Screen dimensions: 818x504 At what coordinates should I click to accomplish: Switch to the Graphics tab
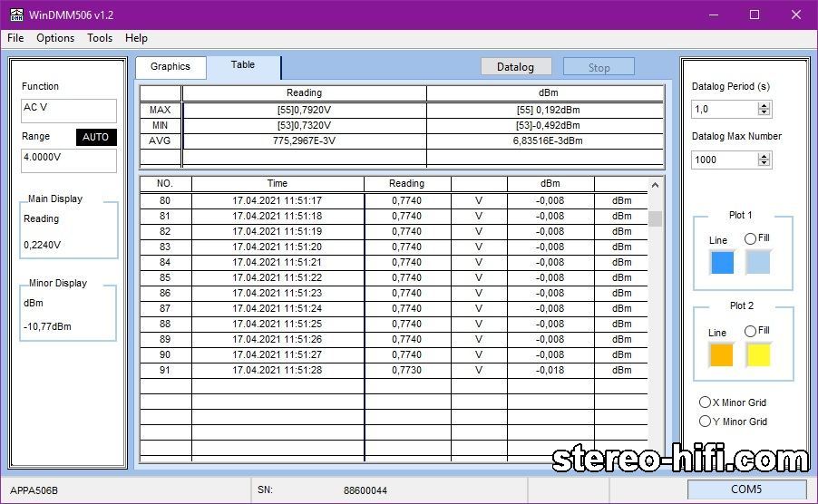pyautogui.click(x=170, y=66)
